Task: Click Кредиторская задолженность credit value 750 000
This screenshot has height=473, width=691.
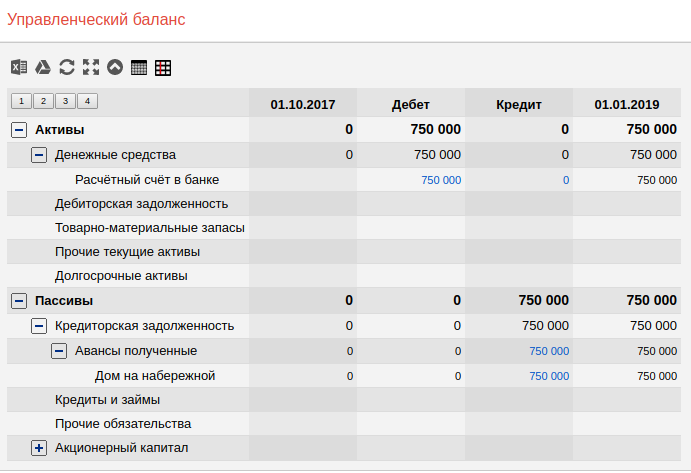Action: 545,326
